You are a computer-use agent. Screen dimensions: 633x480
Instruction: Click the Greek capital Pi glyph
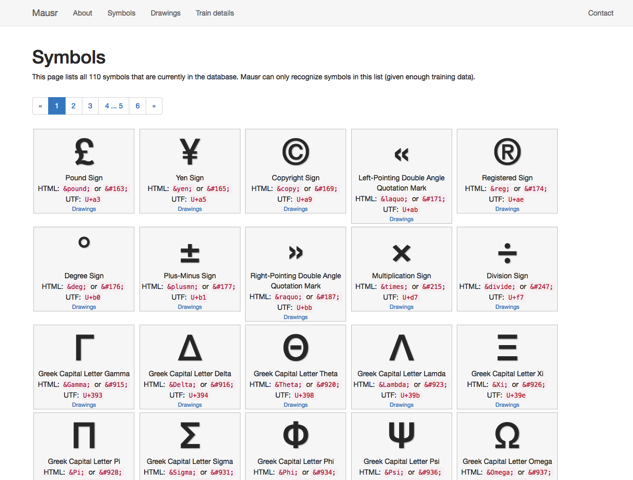[84, 435]
